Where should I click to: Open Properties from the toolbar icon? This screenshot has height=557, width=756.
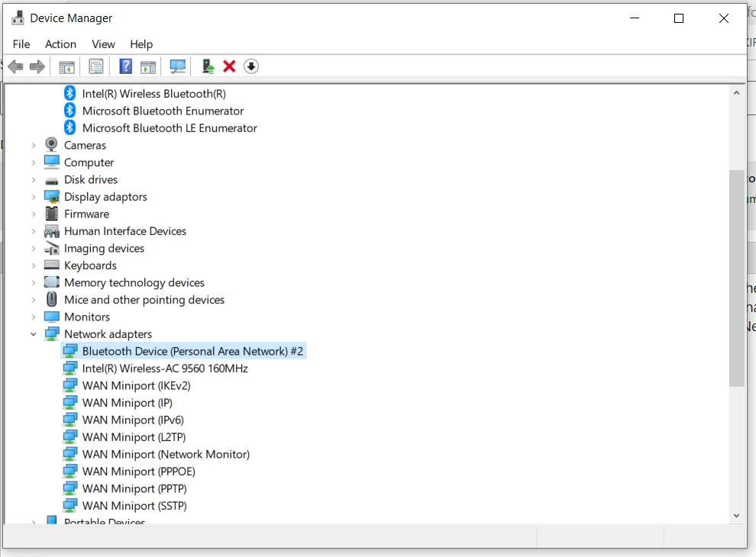pyautogui.click(x=96, y=67)
